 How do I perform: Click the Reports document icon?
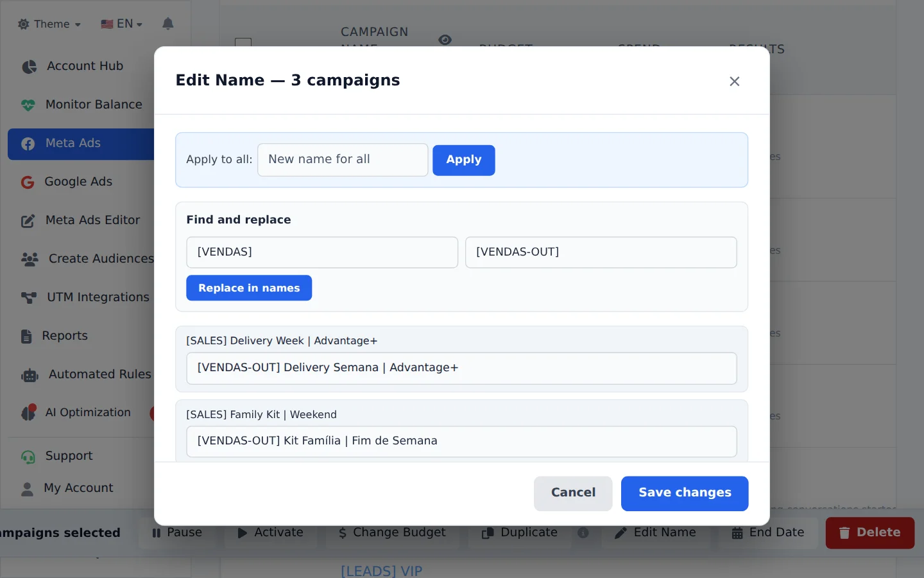point(26,336)
